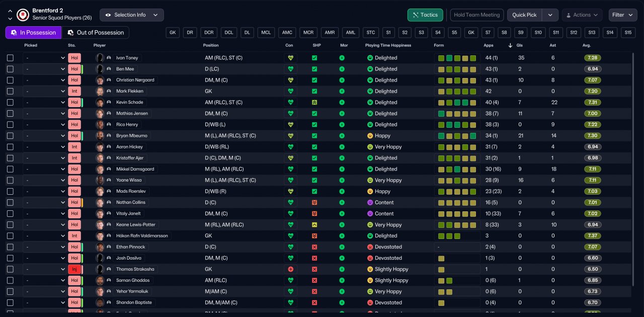Screen dimensions: 644x317
Task: Click Bryan Mbeumo's happy face icon
Action: [x=370, y=136]
